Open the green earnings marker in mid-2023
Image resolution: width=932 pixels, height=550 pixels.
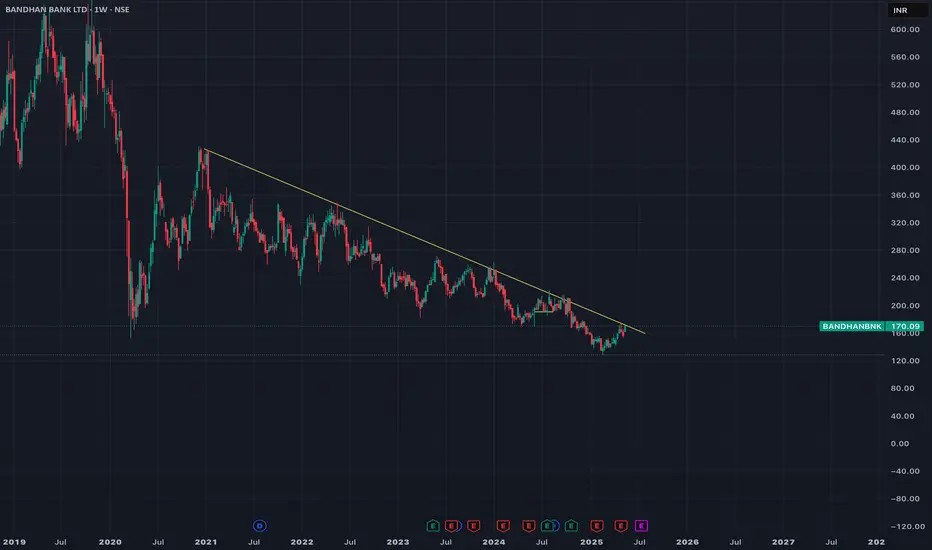[433, 526]
